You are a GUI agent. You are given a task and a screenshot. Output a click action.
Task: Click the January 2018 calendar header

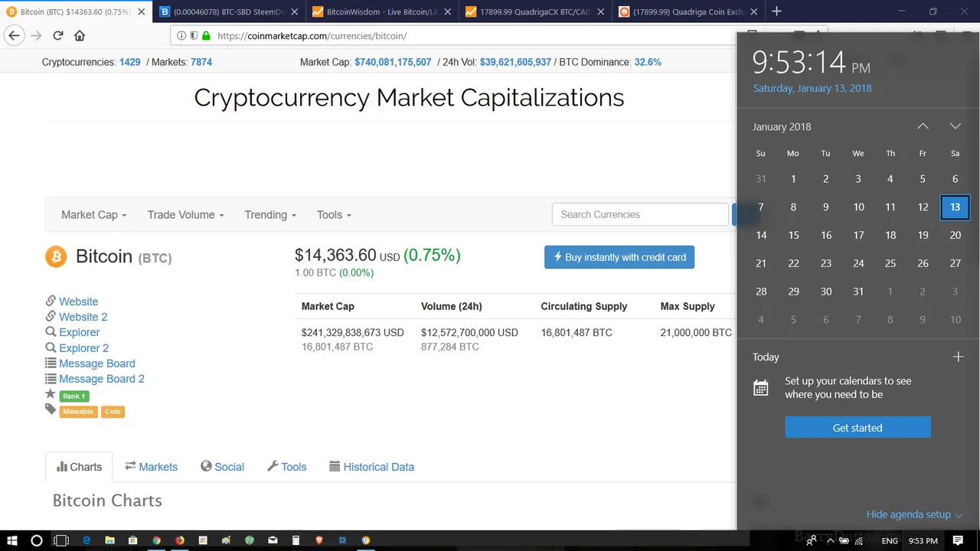point(782,127)
